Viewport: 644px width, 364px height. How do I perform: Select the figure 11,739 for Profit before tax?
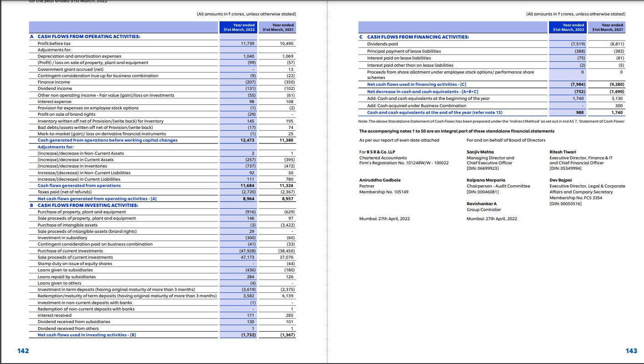tap(246, 44)
